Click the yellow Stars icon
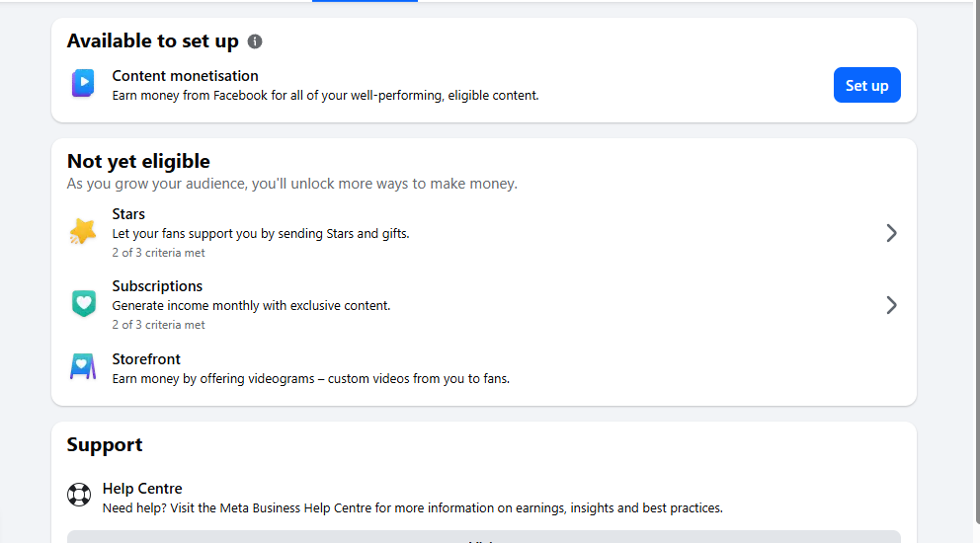Viewport: 980px width, 543px height. point(83,232)
